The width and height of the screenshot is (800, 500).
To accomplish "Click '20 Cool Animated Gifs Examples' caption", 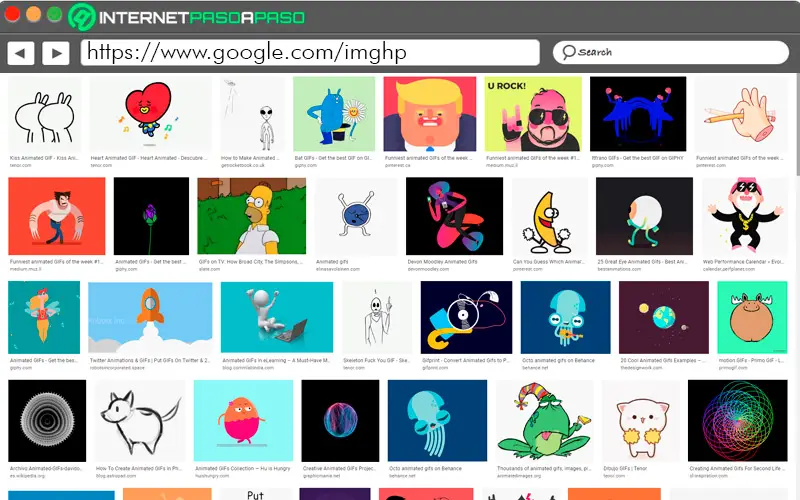I will click(x=663, y=360).
